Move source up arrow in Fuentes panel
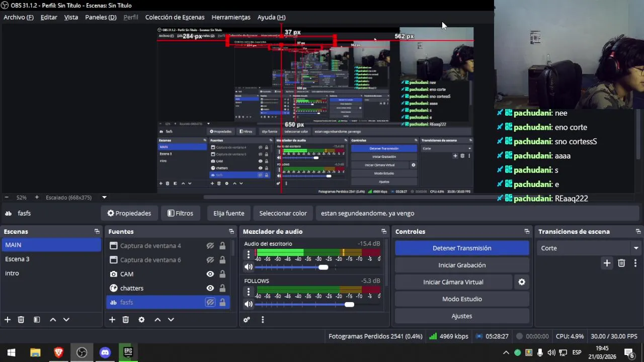The image size is (644, 362). click(157, 320)
